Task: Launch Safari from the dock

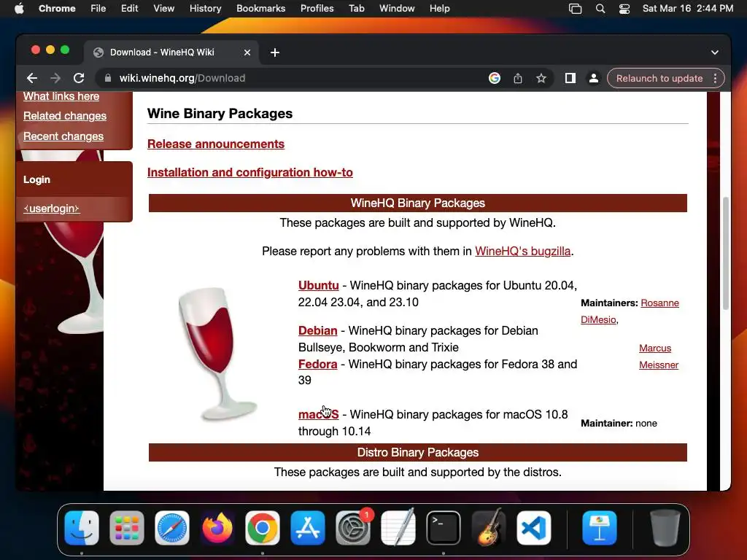Action: 172,528
